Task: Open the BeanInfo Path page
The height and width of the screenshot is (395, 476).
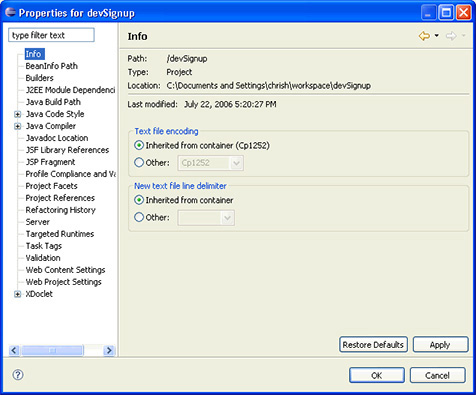Action: click(x=52, y=66)
